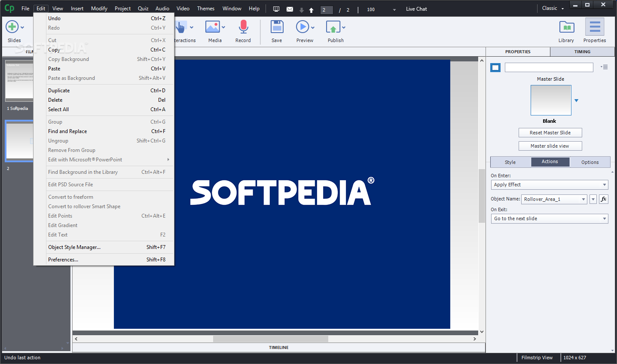617x364 pixels.
Task: Open the Properties panel options menu icon
Action: point(605,67)
